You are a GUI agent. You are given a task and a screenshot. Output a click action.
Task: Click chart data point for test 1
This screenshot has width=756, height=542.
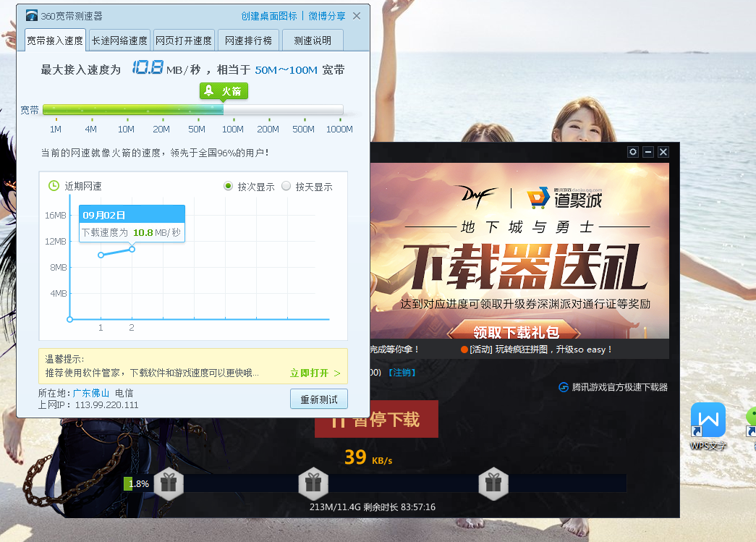[x=101, y=255]
